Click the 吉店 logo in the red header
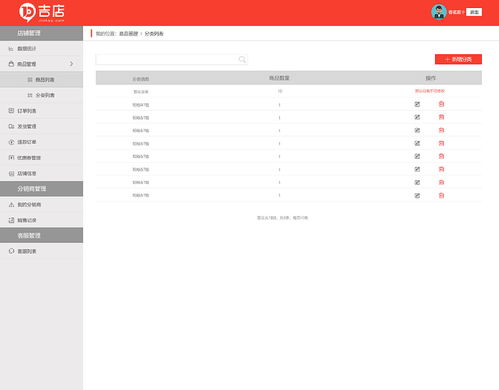Viewport: 499px width, 390px height. point(42,13)
